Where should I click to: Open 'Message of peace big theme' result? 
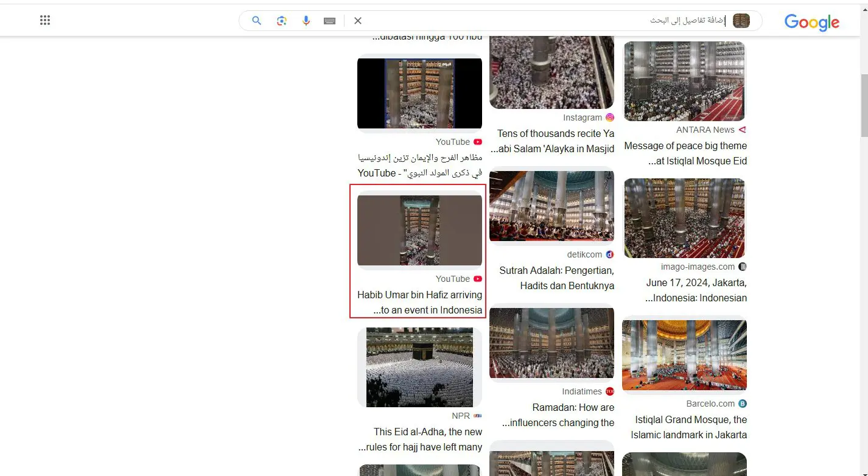point(685,153)
